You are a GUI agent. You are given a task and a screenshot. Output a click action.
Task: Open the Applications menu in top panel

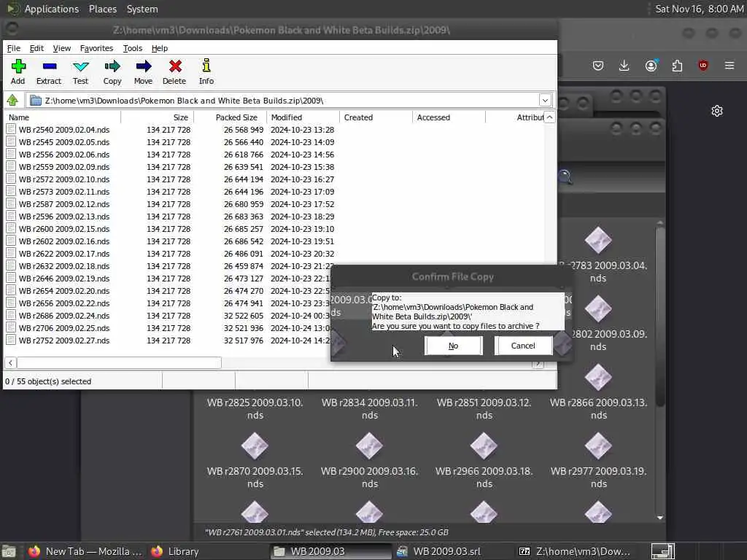click(52, 9)
